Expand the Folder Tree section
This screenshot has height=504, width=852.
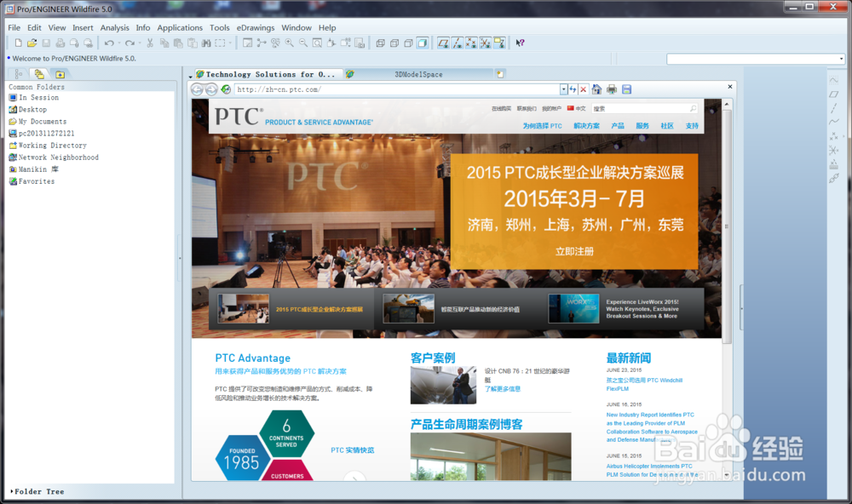[x=37, y=491]
